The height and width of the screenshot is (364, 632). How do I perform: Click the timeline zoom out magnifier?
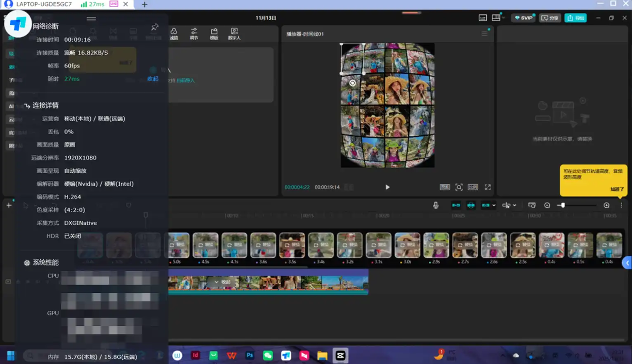click(547, 205)
